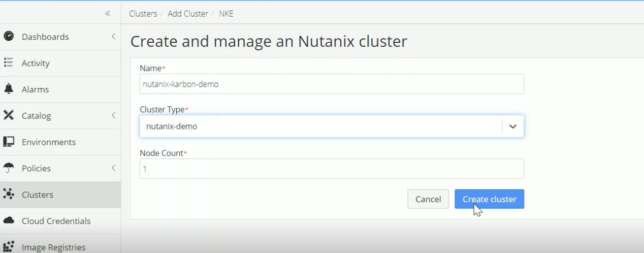Image resolution: width=644 pixels, height=253 pixels.
Task: Collapse the sidebar with double-chevron icon
Action: point(108,14)
